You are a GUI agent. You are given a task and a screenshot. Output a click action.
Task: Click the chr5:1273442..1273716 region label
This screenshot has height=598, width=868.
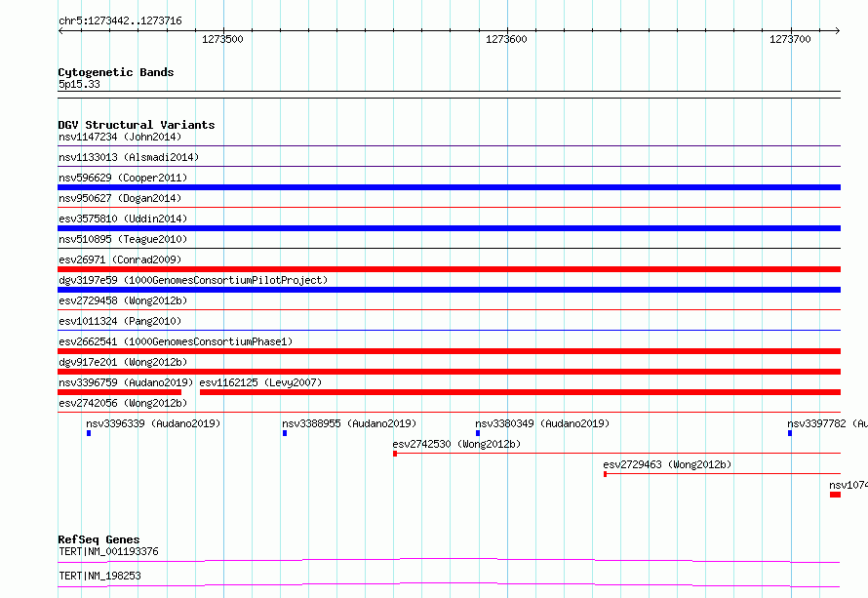[x=120, y=20]
